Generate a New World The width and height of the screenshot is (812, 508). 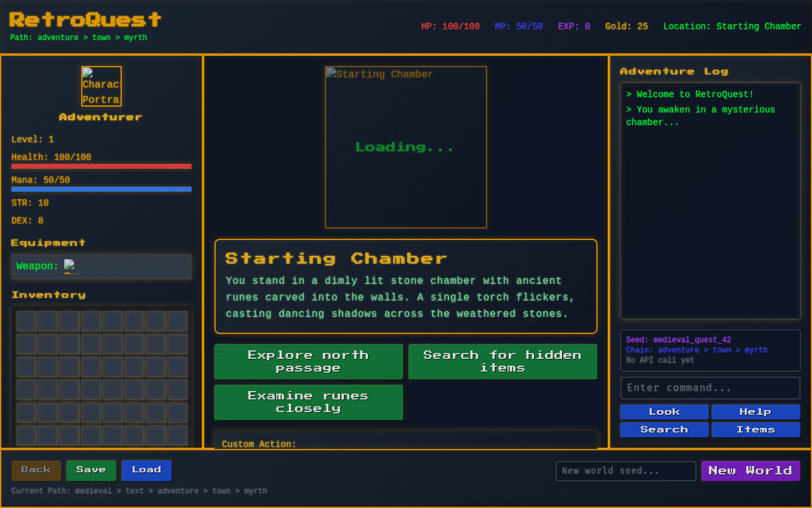click(750, 470)
